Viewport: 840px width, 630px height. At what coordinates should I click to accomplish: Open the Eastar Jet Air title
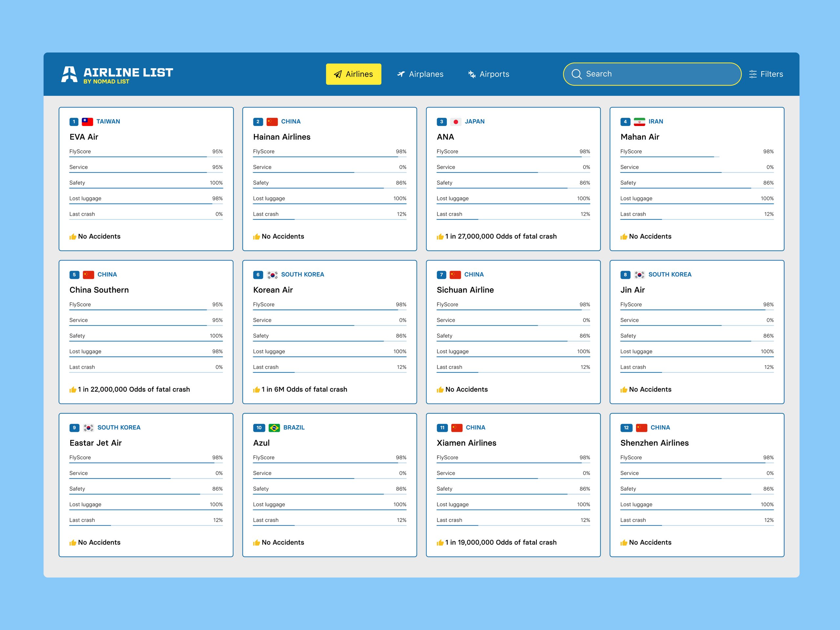(x=96, y=443)
